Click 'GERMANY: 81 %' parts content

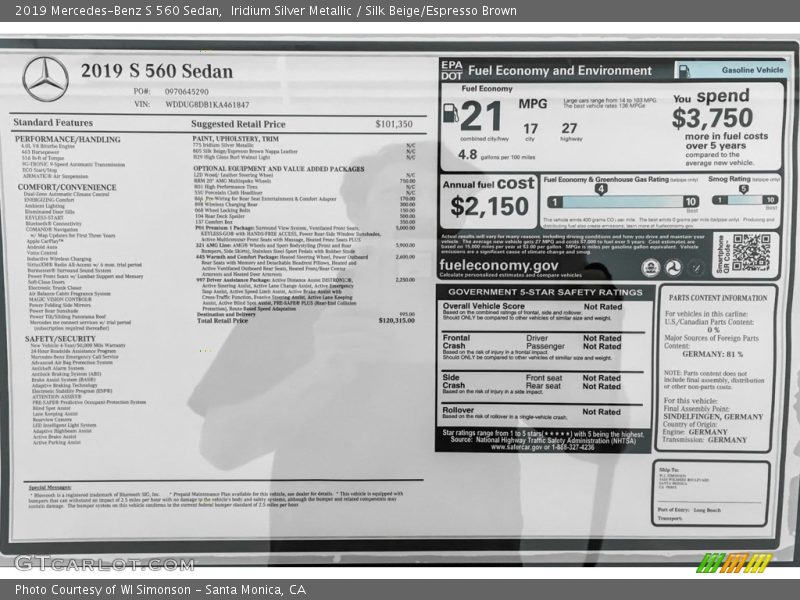712,354
